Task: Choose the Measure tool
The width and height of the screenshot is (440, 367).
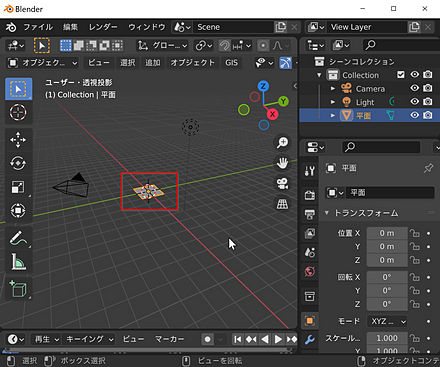Action: tap(18, 262)
